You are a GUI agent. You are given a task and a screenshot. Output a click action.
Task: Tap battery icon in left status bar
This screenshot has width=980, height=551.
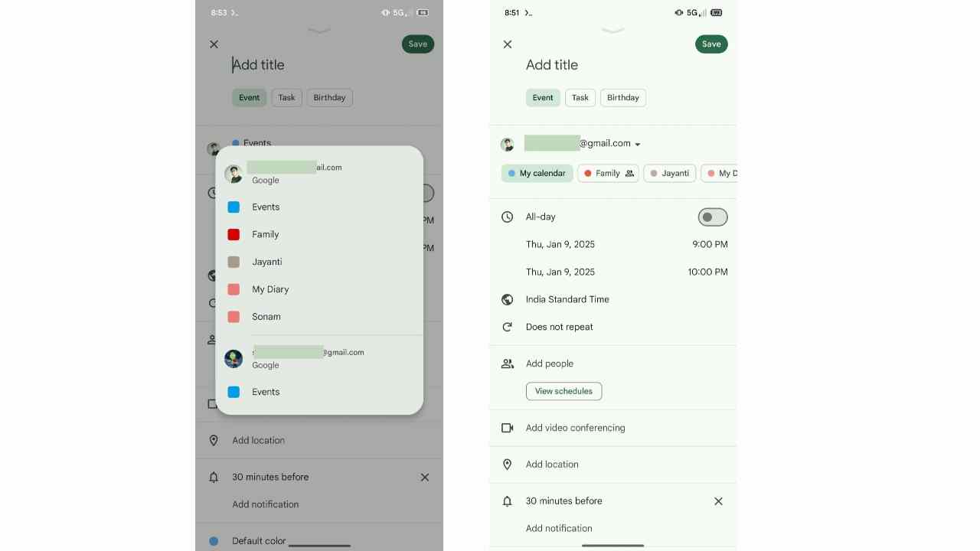[x=423, y=12]
